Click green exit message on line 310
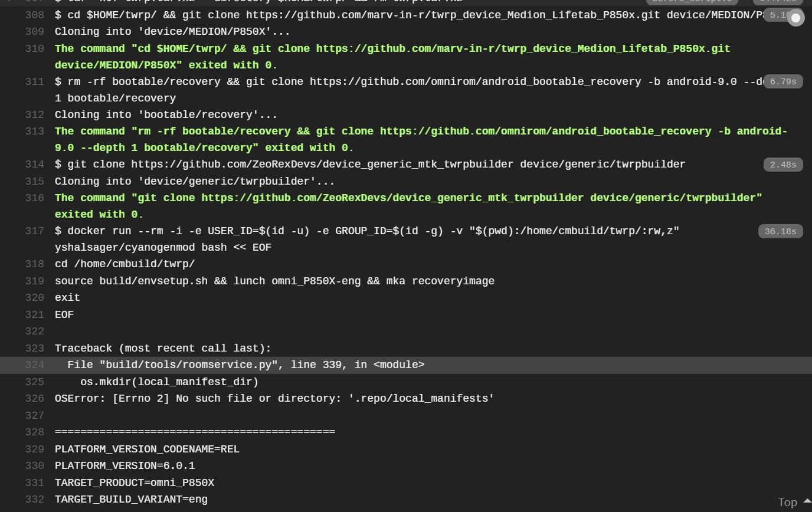The height and width of the screenshot is (512, 812). [392, 57]
